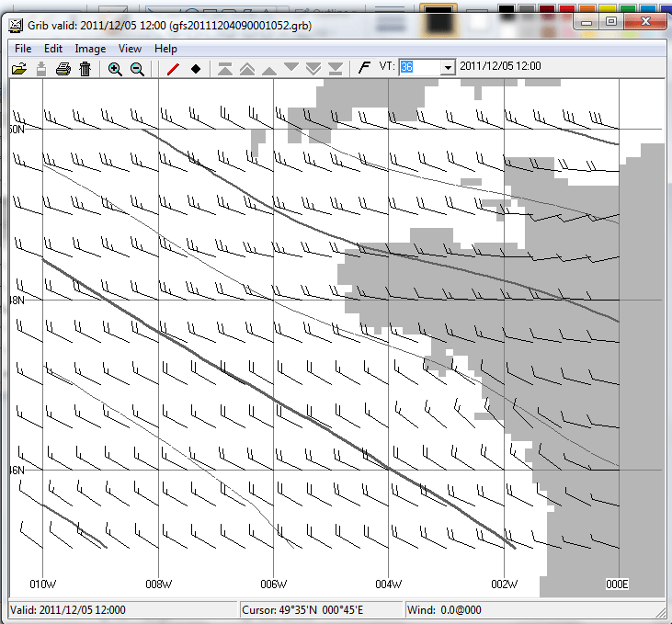Click the double up arrow button
This screenshot has width=672, height=624.
247,69
